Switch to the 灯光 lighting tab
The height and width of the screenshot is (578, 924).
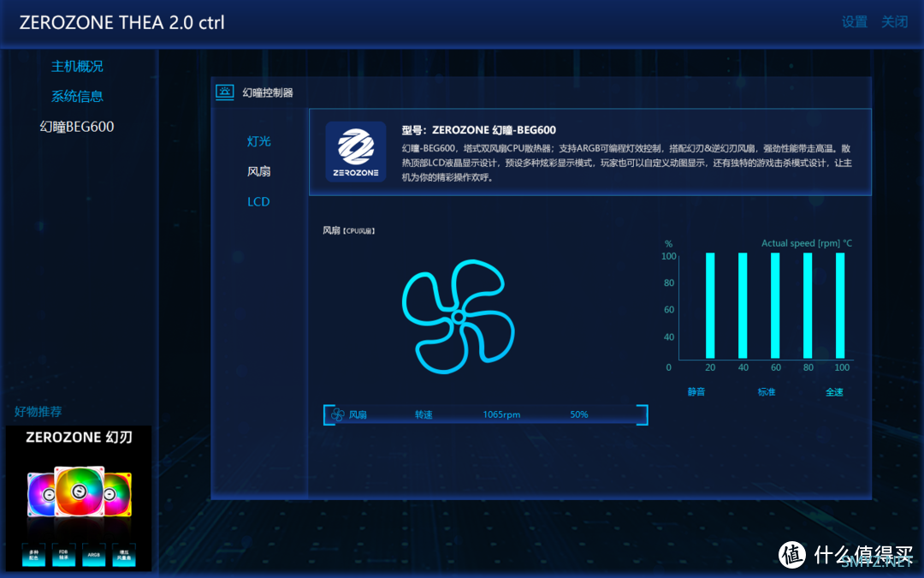[258, 141]
